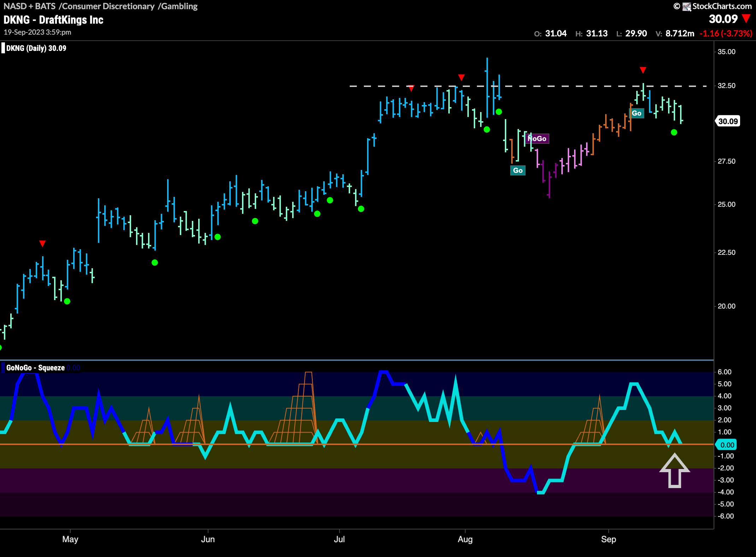Click the mid-May green dot below the 22.50 level
Screen dimensions: 756x557
[x=155, y=263]
